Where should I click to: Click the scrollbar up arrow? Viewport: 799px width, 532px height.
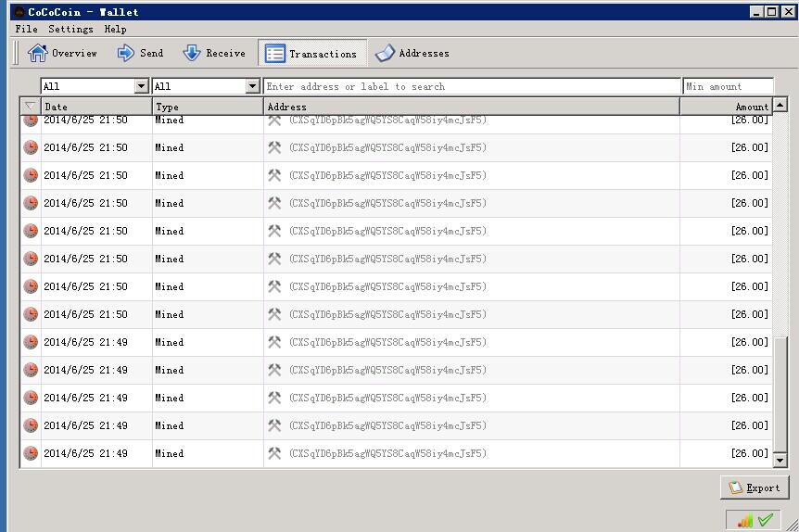tap(780, 105)
